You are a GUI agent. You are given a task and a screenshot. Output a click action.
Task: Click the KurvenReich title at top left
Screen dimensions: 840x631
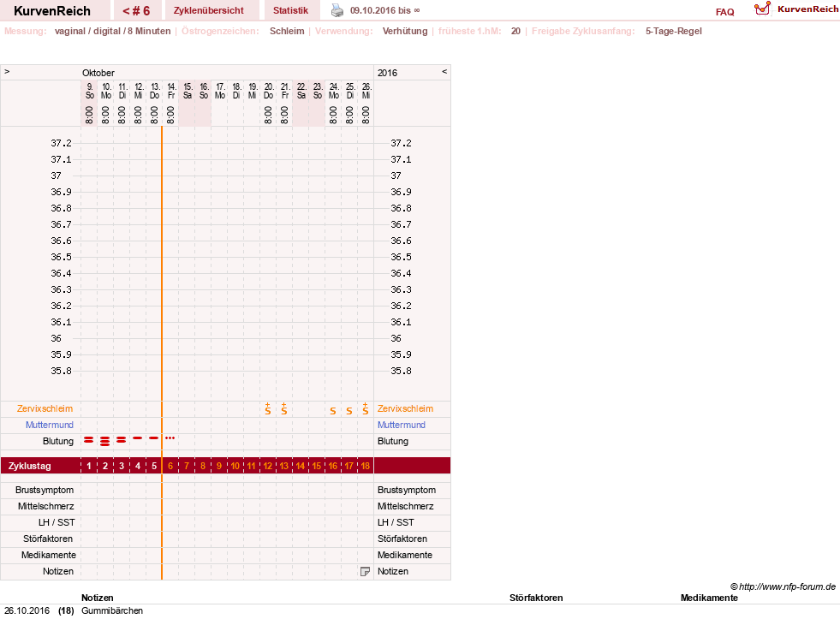coord(52,11)
